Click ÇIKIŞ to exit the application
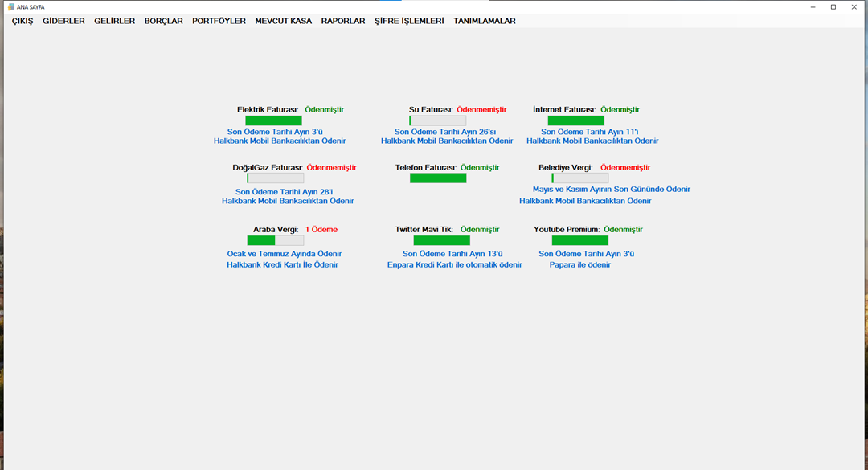Image resolution: width=868 pixels, height=470 pixels. tap(23, 21)
